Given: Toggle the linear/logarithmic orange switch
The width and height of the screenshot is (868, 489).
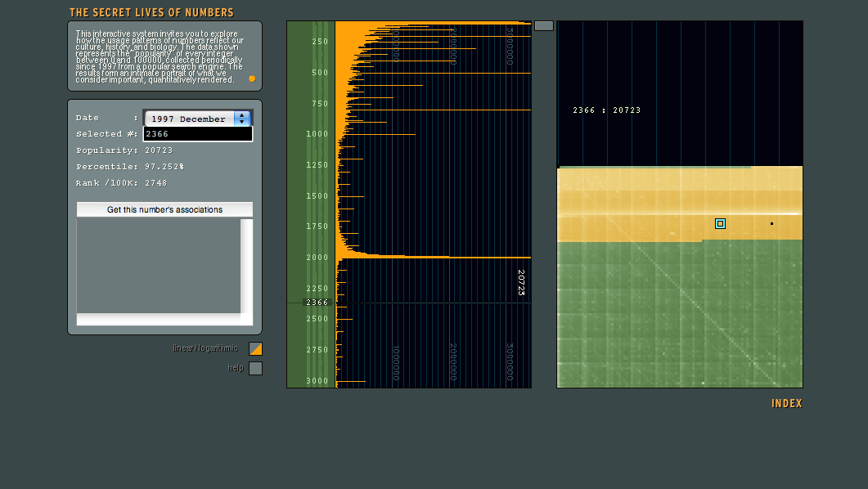Looking at the screenshot, I should click(256, 348).
